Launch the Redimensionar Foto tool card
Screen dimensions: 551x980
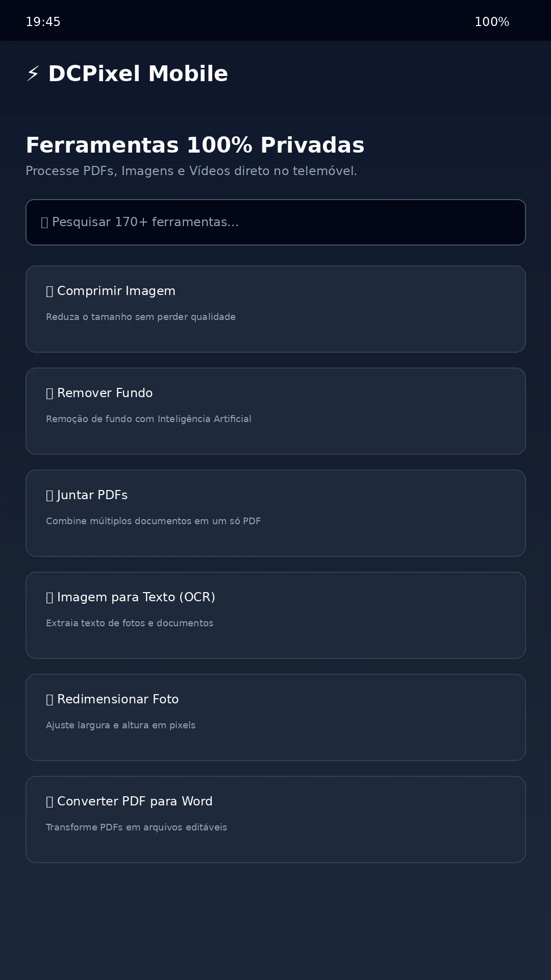pos(275,717)
